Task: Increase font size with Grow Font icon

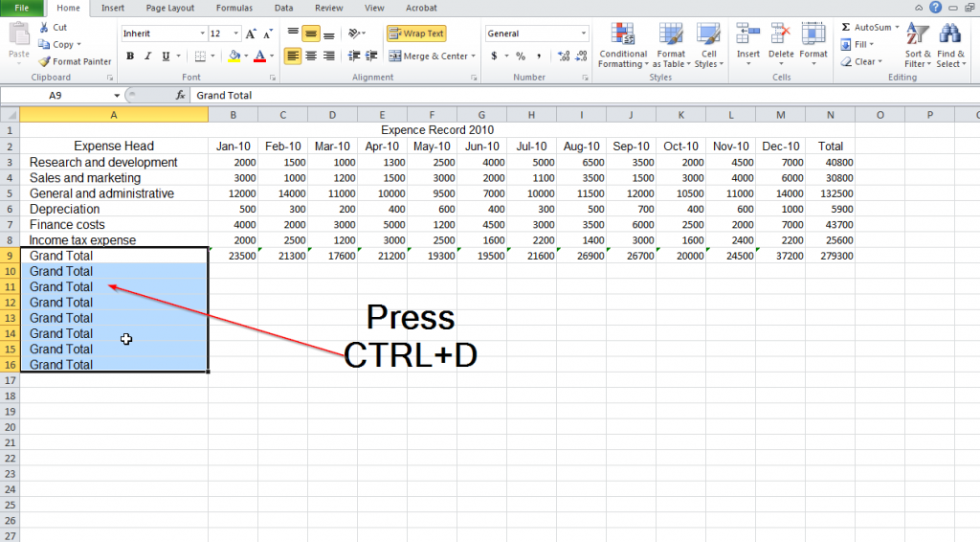Action: coord(251,34)
